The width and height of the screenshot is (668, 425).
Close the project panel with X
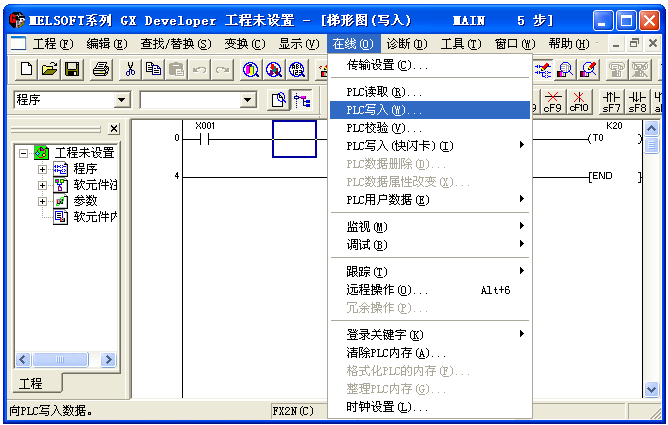pyautogui.click(x=114, y=128)
